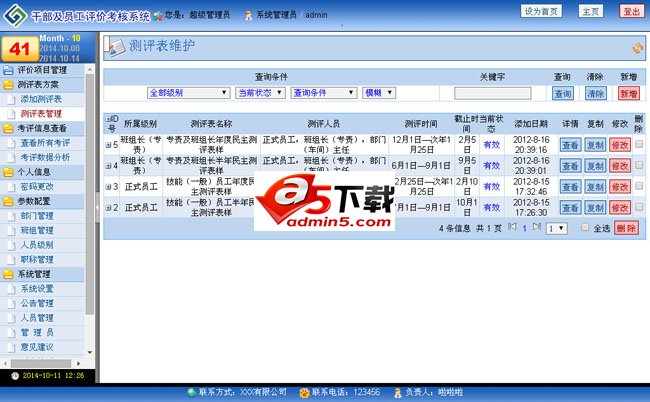Click the 设为首页 button
650x402 pixels.
click(x=541, y=11)
